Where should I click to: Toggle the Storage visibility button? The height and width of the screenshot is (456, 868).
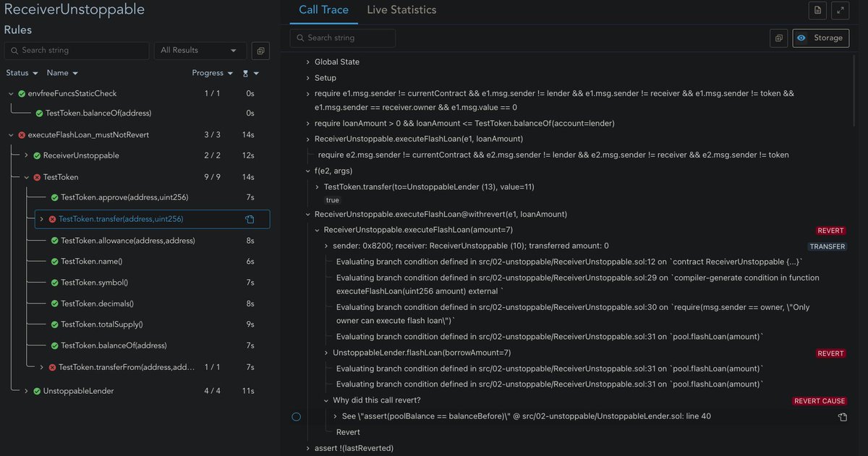(820, 38)
